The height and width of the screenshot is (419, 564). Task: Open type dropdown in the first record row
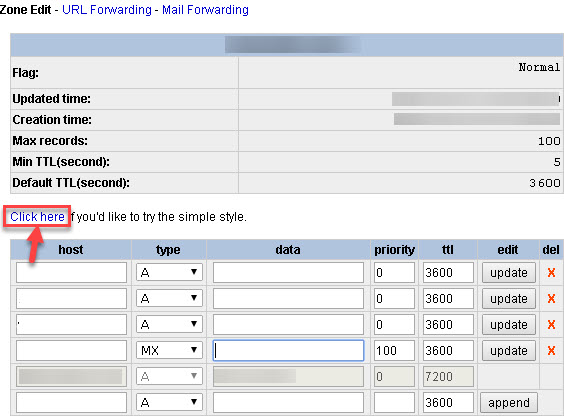(x=169, y=273)
